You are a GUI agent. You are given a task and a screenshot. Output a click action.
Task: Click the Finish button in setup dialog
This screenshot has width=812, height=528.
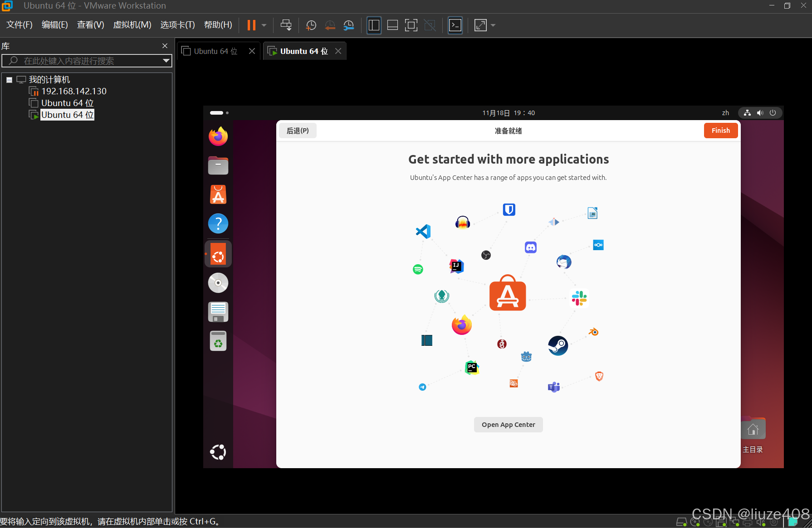[x=721, y=131]
